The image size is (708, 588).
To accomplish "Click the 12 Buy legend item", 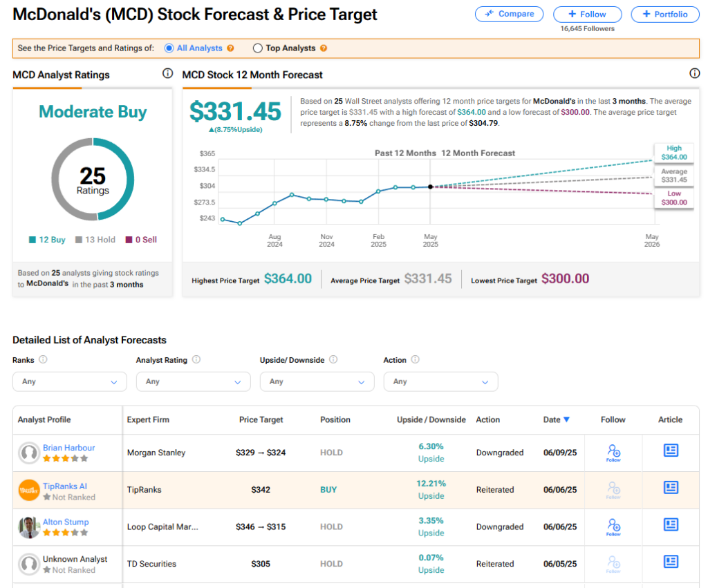I will pos(48,240).
